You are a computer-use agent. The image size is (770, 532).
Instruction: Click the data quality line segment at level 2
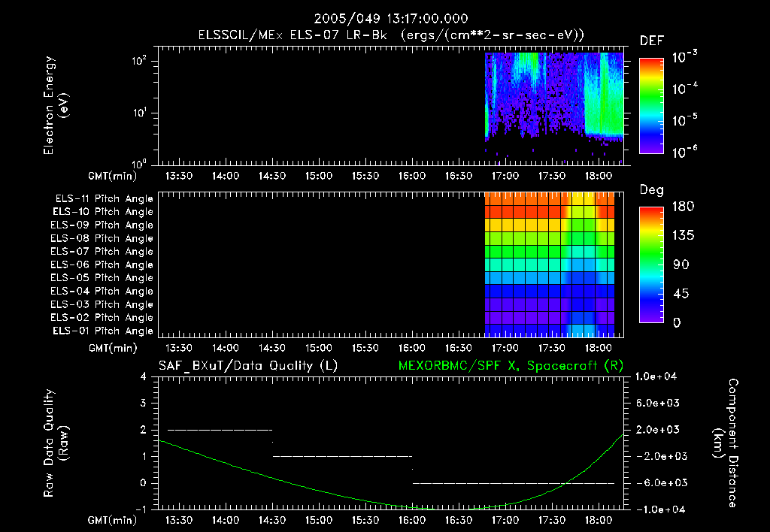tap(220, 430)
